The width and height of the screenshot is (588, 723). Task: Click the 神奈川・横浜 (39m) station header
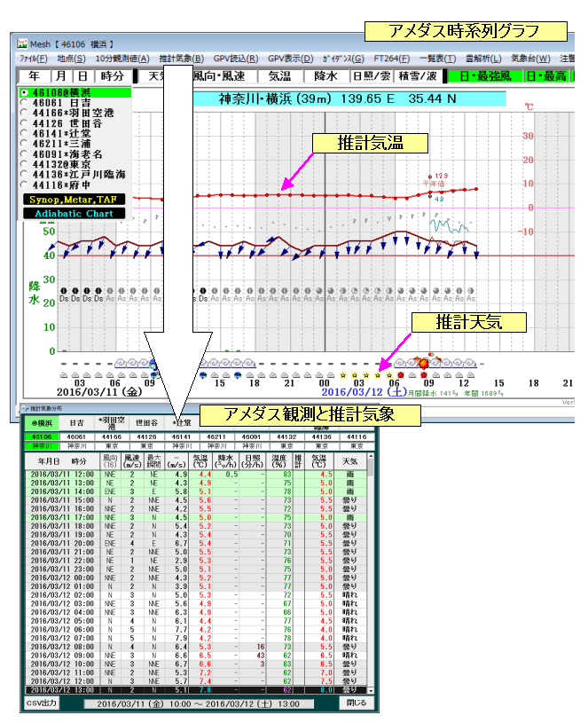tap(338, 99)
